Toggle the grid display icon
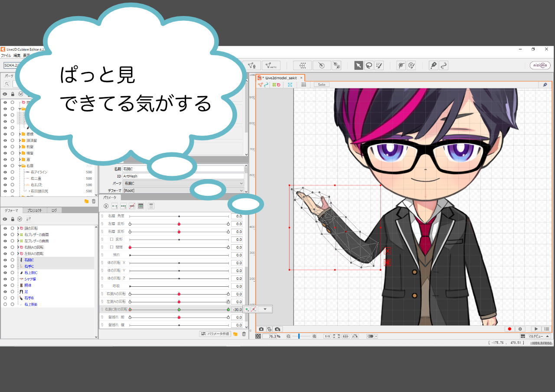 [304, 84]
